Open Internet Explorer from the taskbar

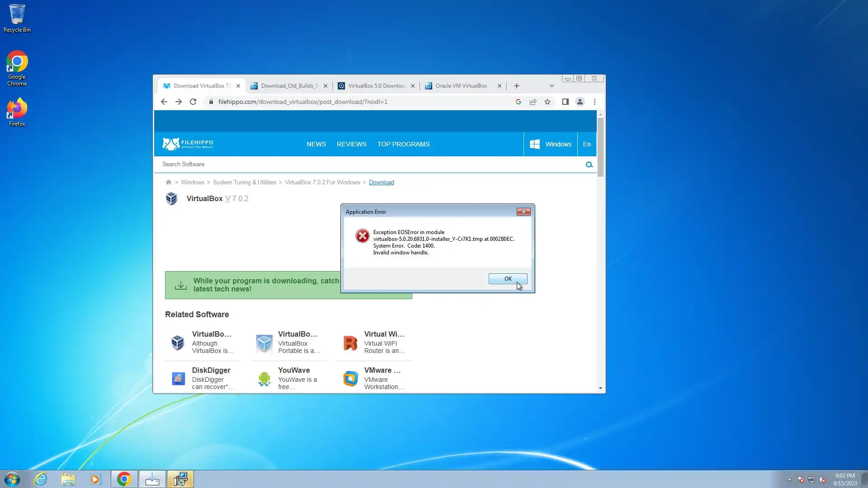click(x=40, y=479)
